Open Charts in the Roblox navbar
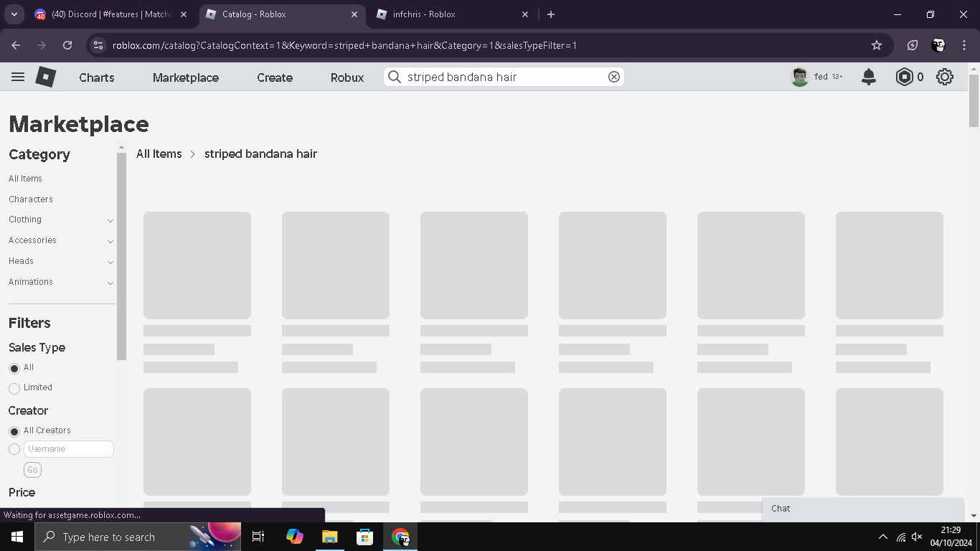The width and height of the screenshot is (980, 551). [x=97, y=77]
